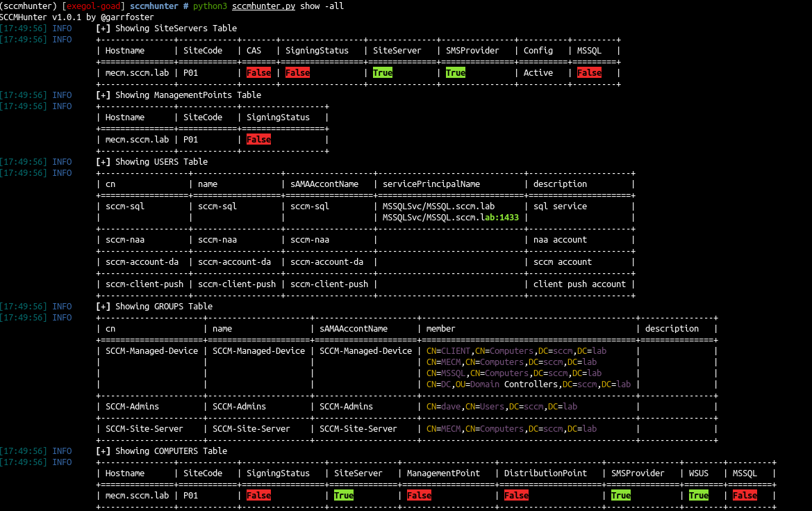Viewport: 812px width, 511px height.
Task: Click the green True SMSProvider cell in SiteServers table
Action: [455, 72]
